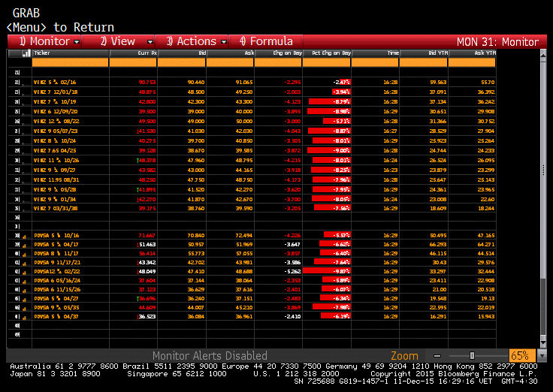Screen dimensions: 553x392
Task: Click bar chart icon for PDVSA 9 05/35 row
Action: point(25,309)
